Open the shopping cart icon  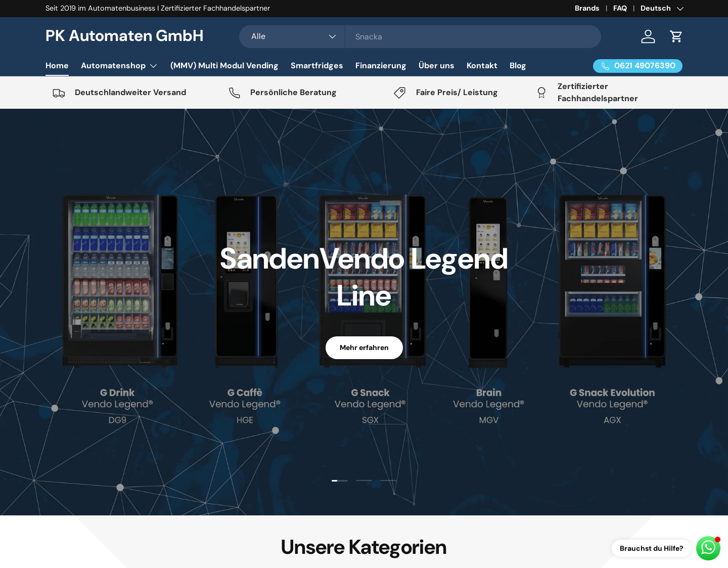tap(676, 36)
